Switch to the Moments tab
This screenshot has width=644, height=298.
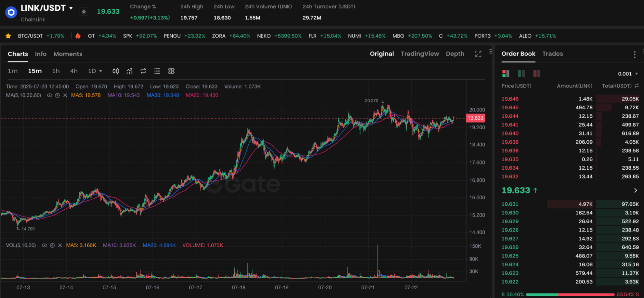(x=68, y=54)
